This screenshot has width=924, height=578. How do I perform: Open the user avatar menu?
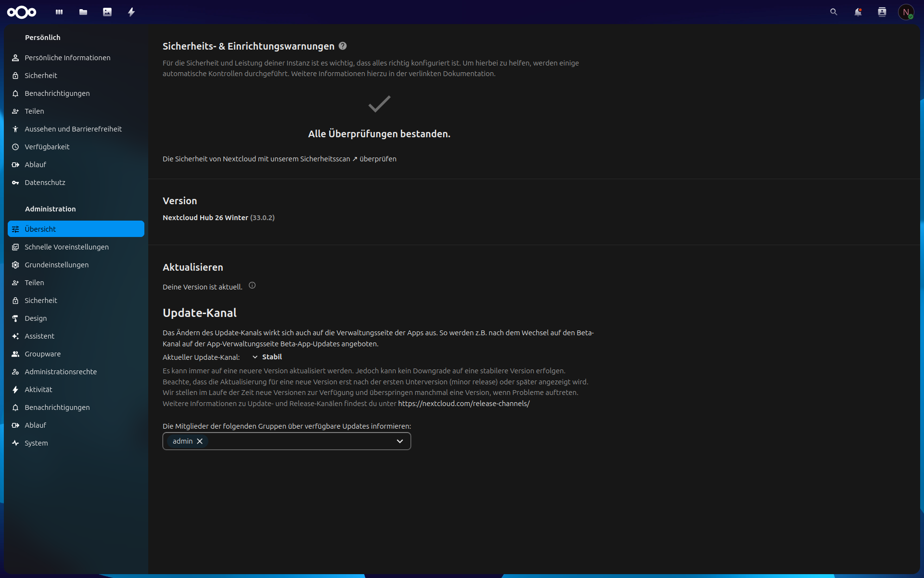(906, 12)
